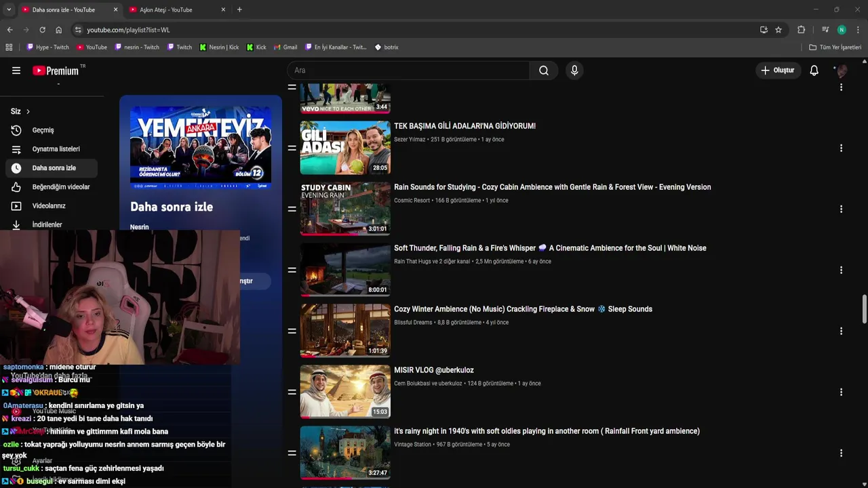The height and width of the screenshot is (488, 868).
Task: Select Daha sonra izle sidebar item
Action: tap(51, 168)
